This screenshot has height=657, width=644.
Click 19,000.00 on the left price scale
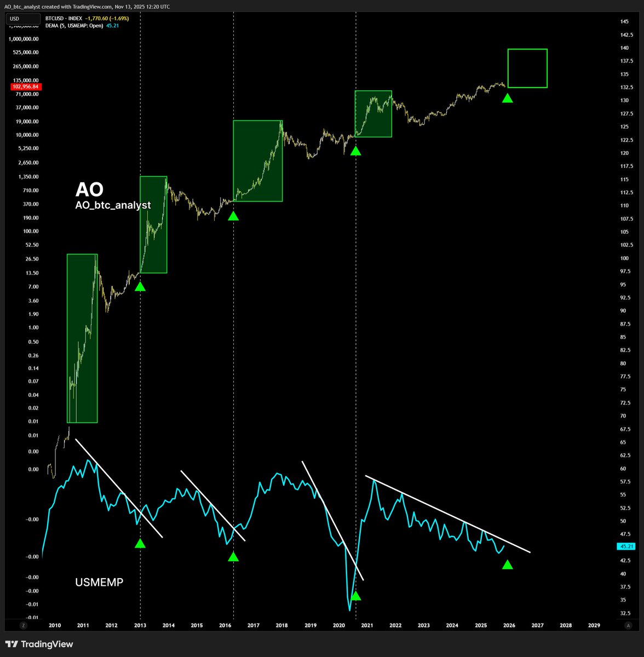(27, 122)
